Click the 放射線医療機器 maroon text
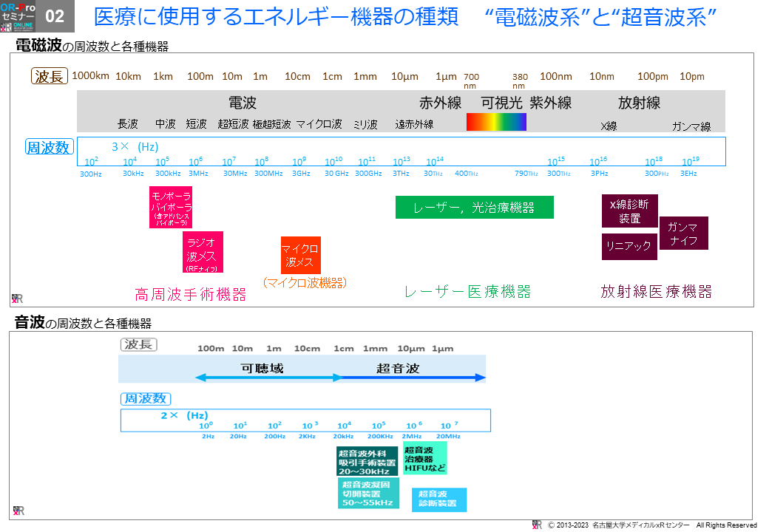 [656, 291]
